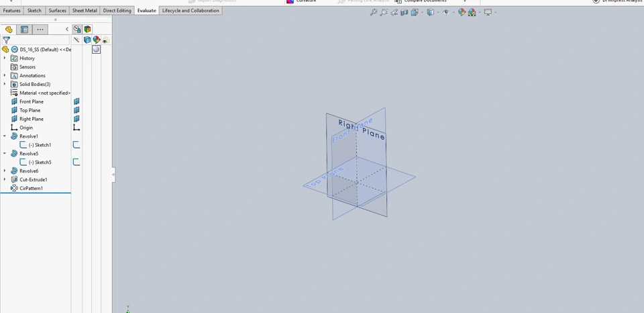Select (-) Sketch1 under Revolve1
Viewport: 644px width, 313px height.
point(40,145)
